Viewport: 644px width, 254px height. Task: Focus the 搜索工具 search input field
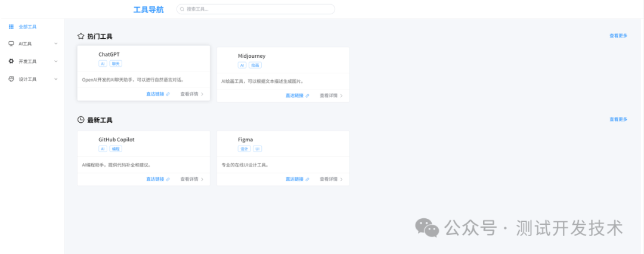pyautogui.click(x=256, y=9)
